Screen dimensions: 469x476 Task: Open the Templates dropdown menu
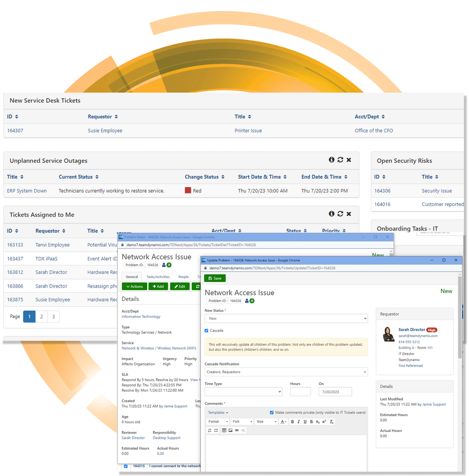point(218,413)
